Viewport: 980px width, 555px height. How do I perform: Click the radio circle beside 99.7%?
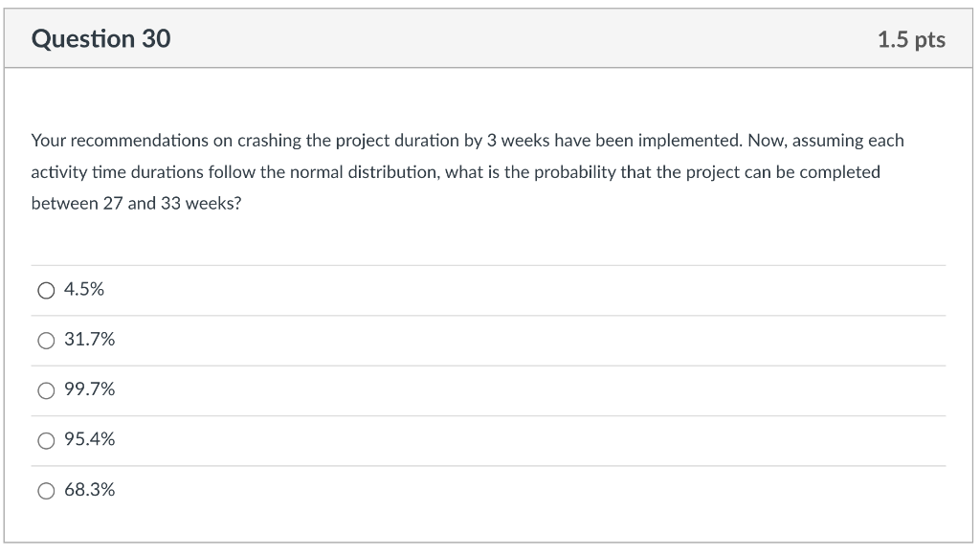(x=46, y=390)
